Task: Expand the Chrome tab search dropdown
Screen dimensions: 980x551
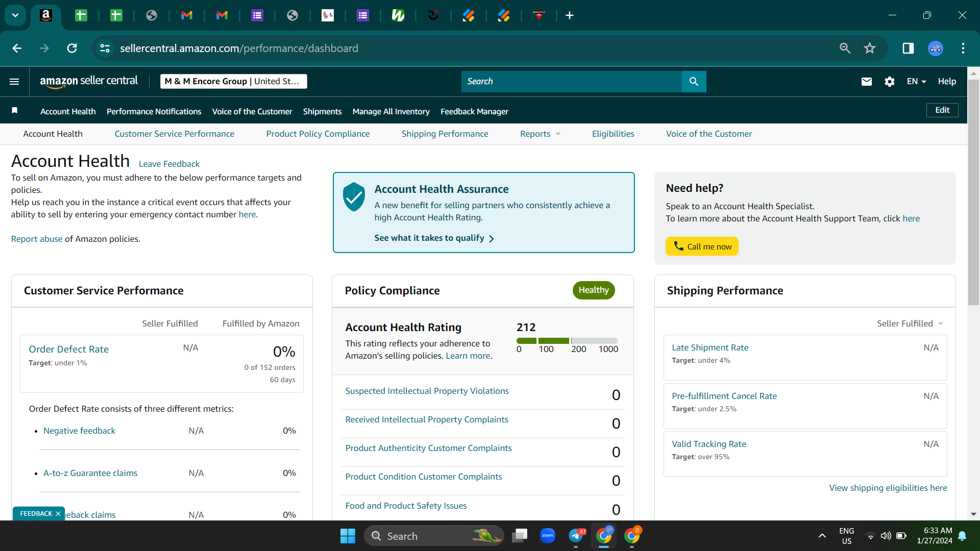Action: click(x=15, y=15)
